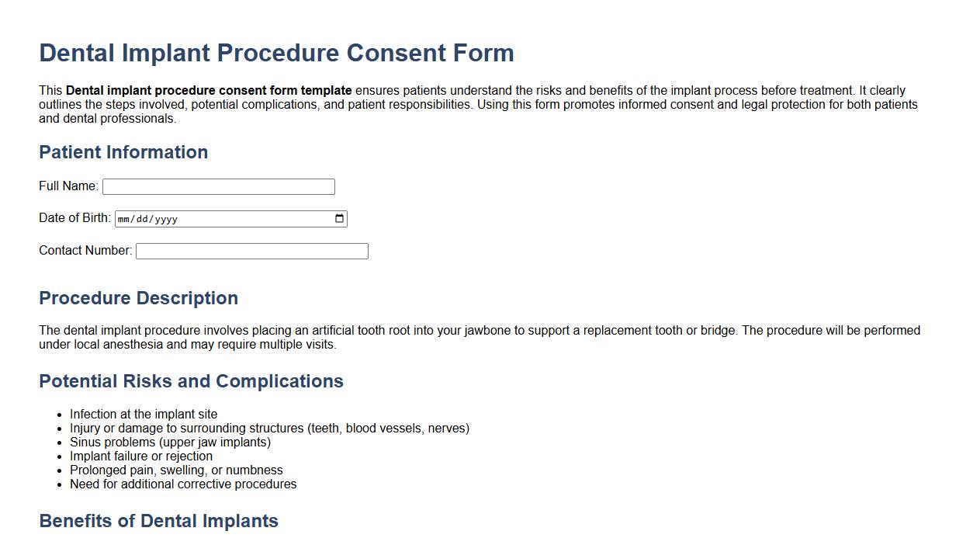Click the introductory paragraph below the title
The image size is (980, 545).
479,104
